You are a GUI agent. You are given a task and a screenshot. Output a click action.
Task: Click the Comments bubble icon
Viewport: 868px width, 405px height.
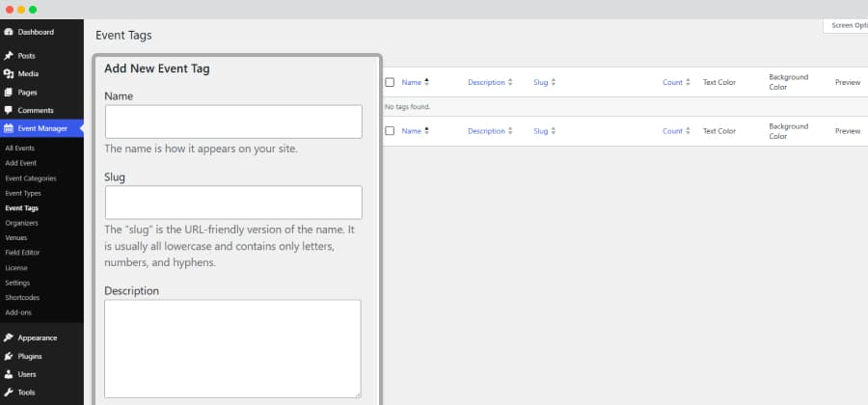(9, 110)
